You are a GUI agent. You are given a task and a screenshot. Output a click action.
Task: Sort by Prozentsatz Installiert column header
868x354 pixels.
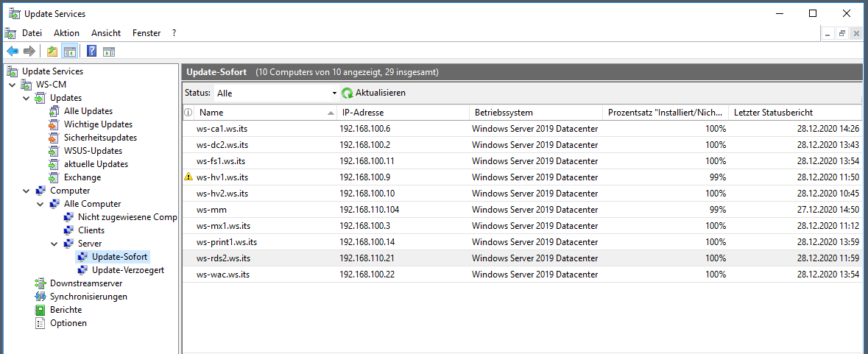(x=665, y=113)
